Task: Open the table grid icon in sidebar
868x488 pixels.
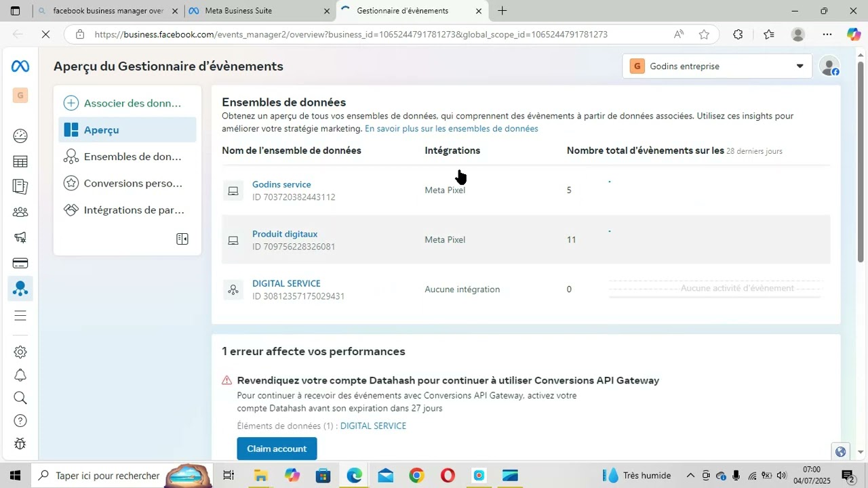Action: [20, 161]
